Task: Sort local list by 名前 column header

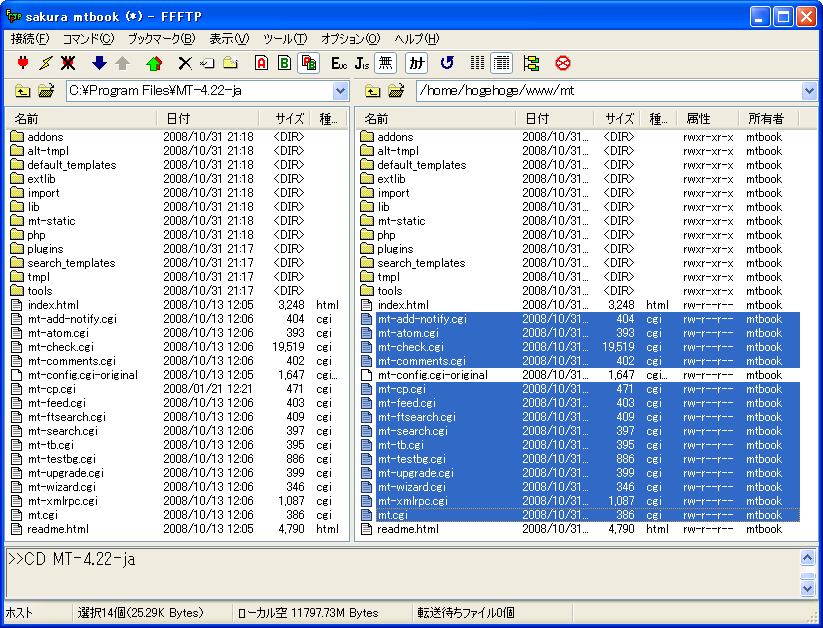Action: pos(82,119)
